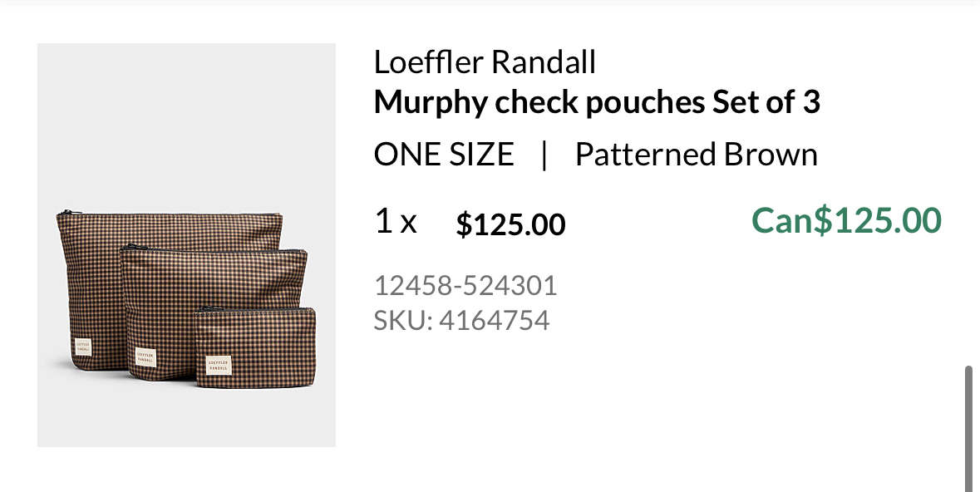
Task: Select the item number 12458-524301
Action: (465, 286)
